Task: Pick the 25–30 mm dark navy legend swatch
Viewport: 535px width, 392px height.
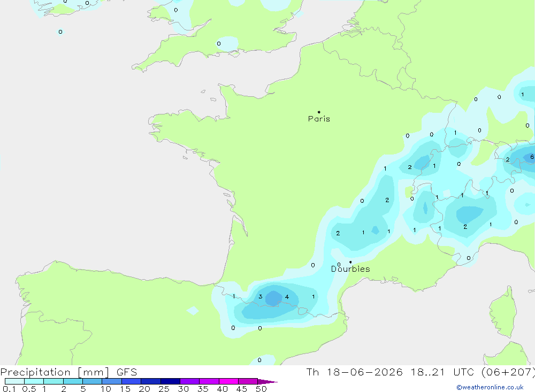Action: [170, 381]
